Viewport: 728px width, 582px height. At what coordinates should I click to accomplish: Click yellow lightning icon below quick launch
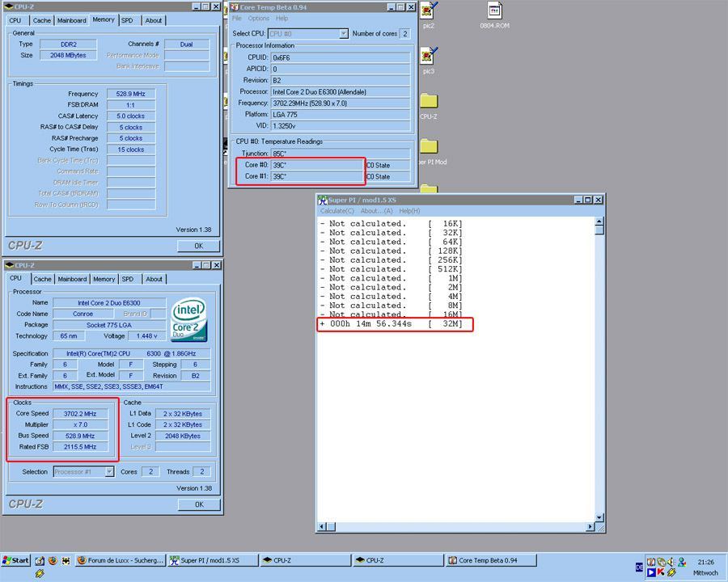pos(40,574)
